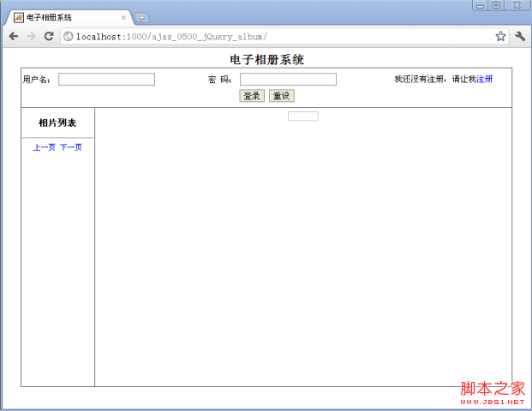The image size is (532, 411).
Task: Focus the localhost address bar
Action: (284, 36)
